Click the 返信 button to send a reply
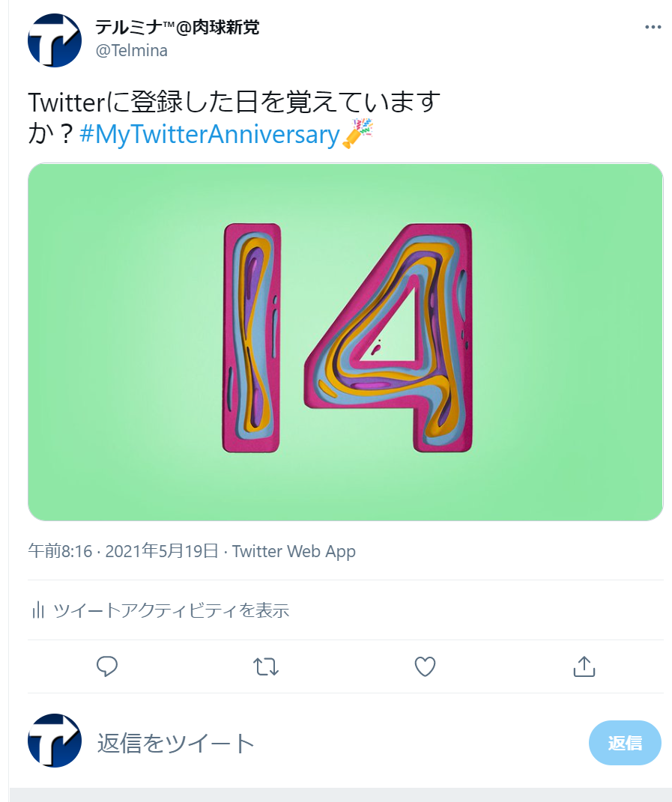 click(624, 741)
